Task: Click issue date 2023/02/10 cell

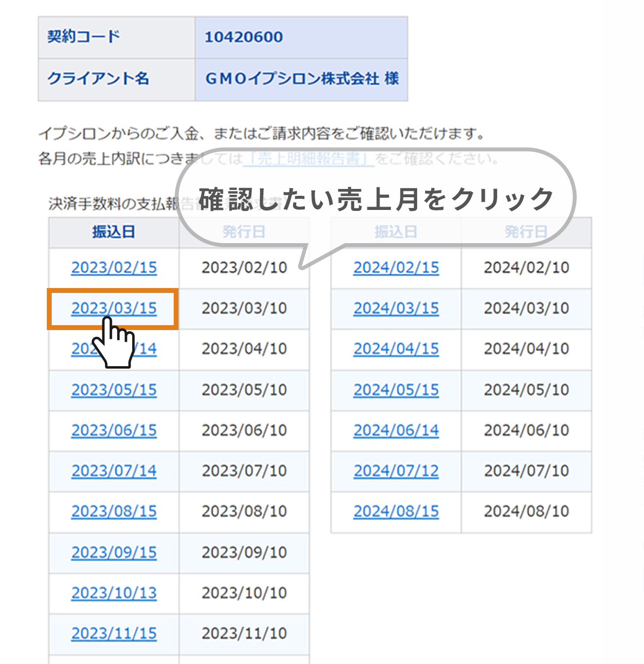Action: [244, 268]
